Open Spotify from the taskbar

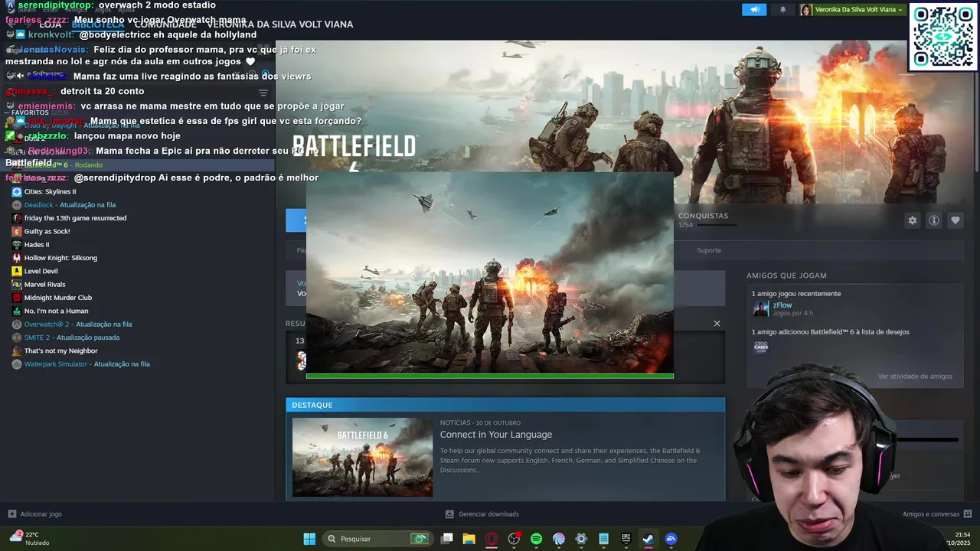(x=536, y=539)
